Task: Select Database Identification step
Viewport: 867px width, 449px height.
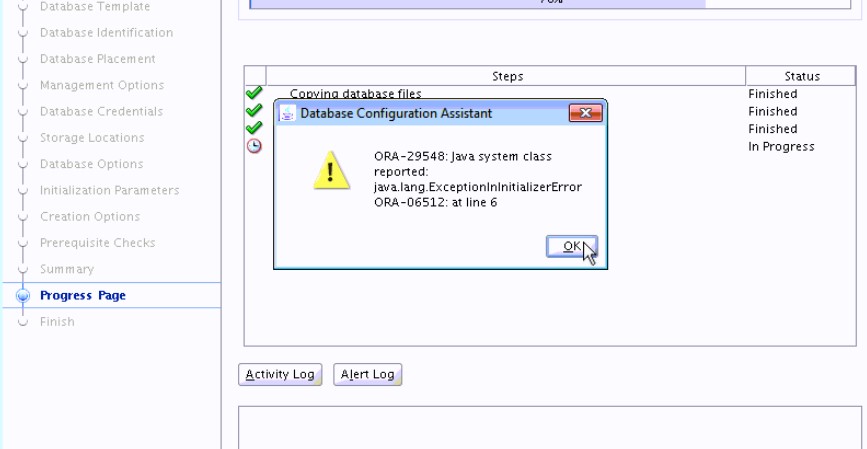Action: click(106, 33)
